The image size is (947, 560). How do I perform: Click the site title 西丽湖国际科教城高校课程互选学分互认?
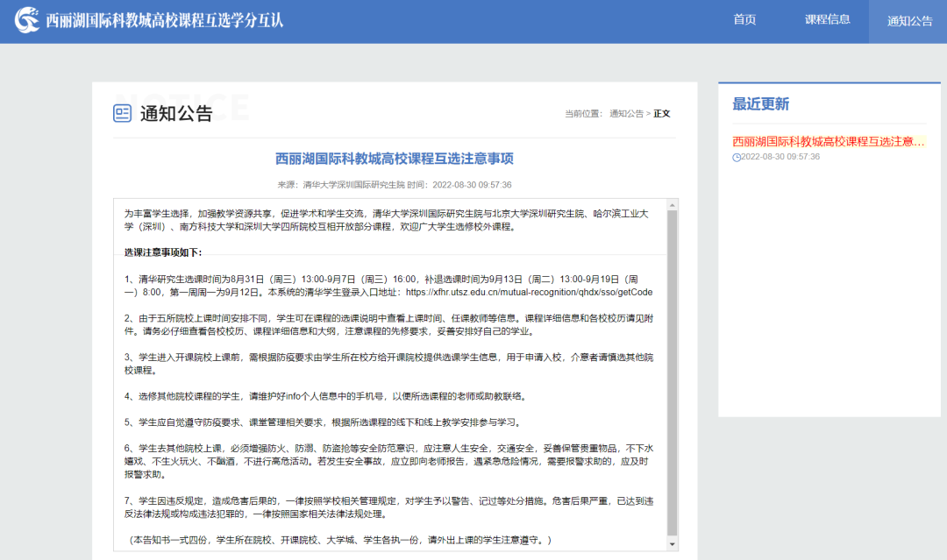164,20
